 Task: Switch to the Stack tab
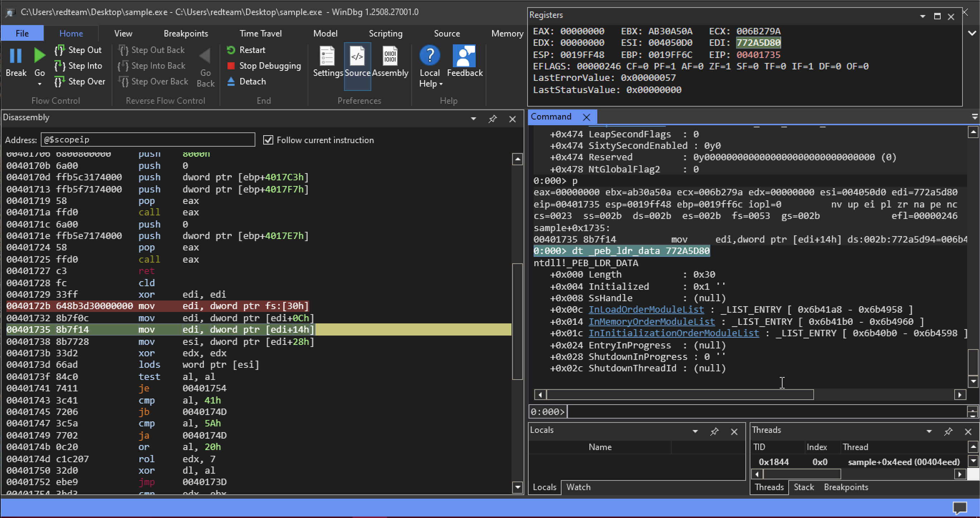click(x=803, y=487)
